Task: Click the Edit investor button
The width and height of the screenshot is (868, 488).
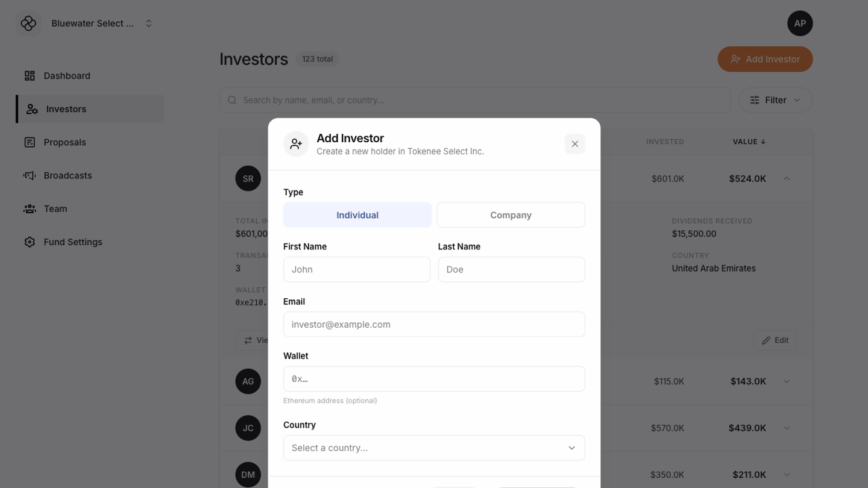Action: tap(775, 340)
